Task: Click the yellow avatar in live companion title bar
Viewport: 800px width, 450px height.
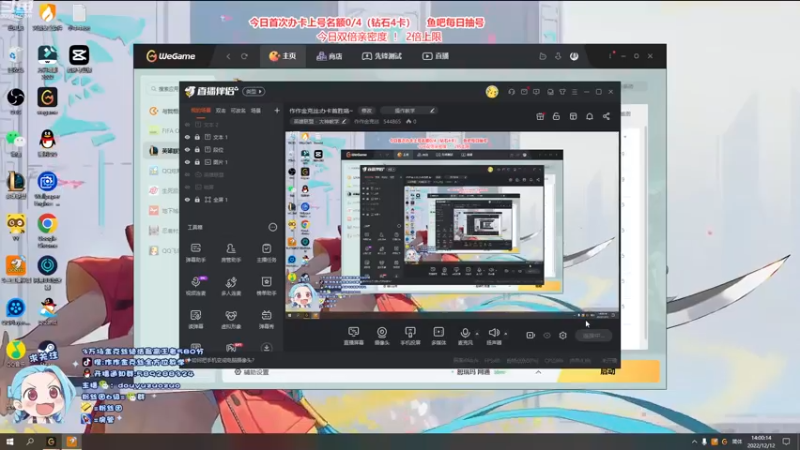Action: pyautogui.click(x=492, y=92)
